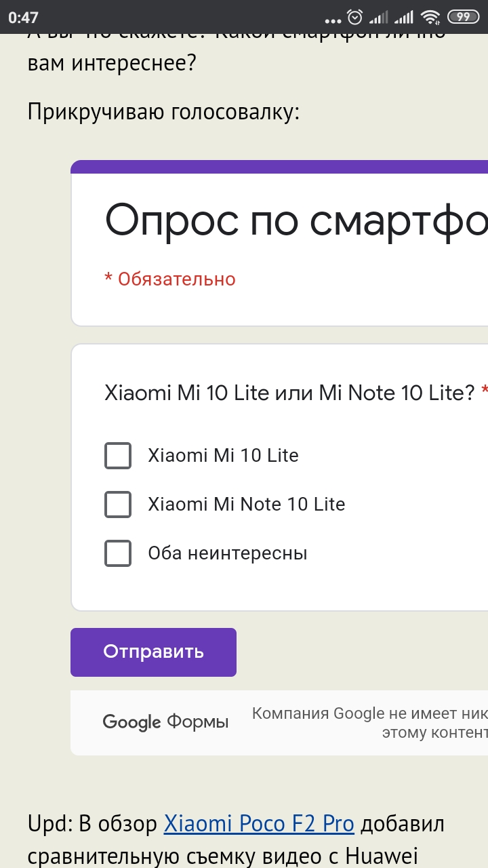Tap the right cellular signal bars icon

pos(404,17)
